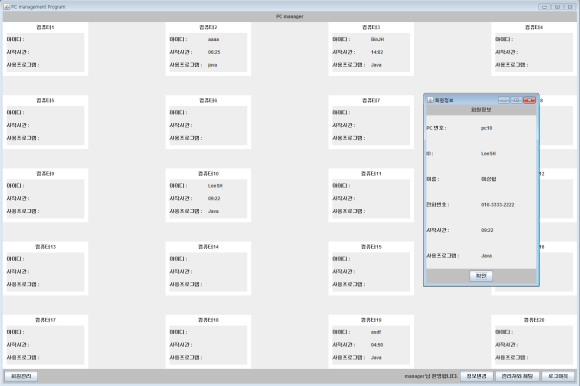Click user ID asdf in 컴퓨터19
580x386 pixels.
click(376, 332)
